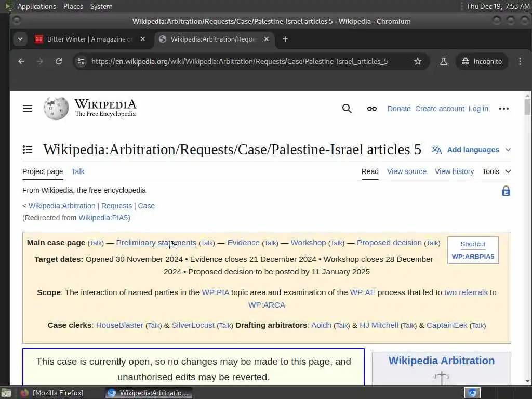Viewport: 532px width, 399px height.
Task: Click the browser forward arrow
Action: 39,61
